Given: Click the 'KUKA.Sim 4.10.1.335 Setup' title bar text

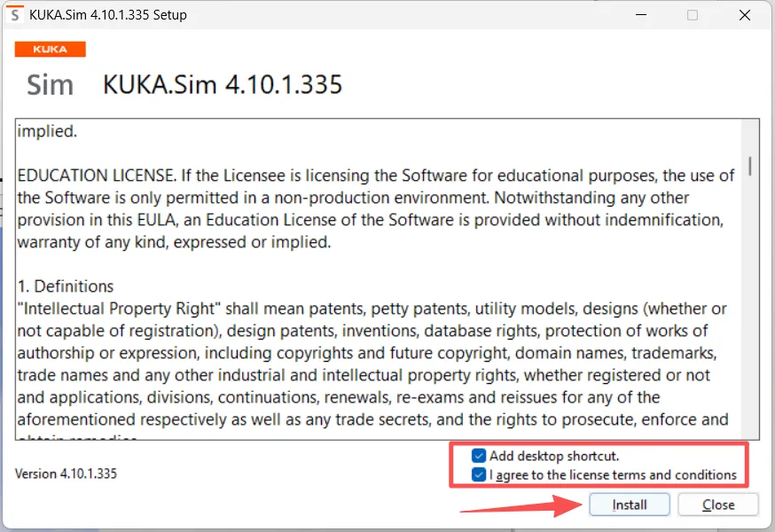Looking at the screenshot, I should click(x=108, y=15).
